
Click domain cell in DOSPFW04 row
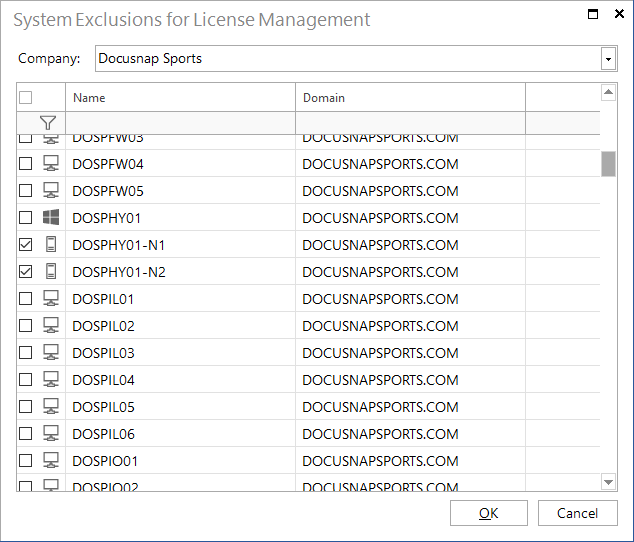point(410,164)
